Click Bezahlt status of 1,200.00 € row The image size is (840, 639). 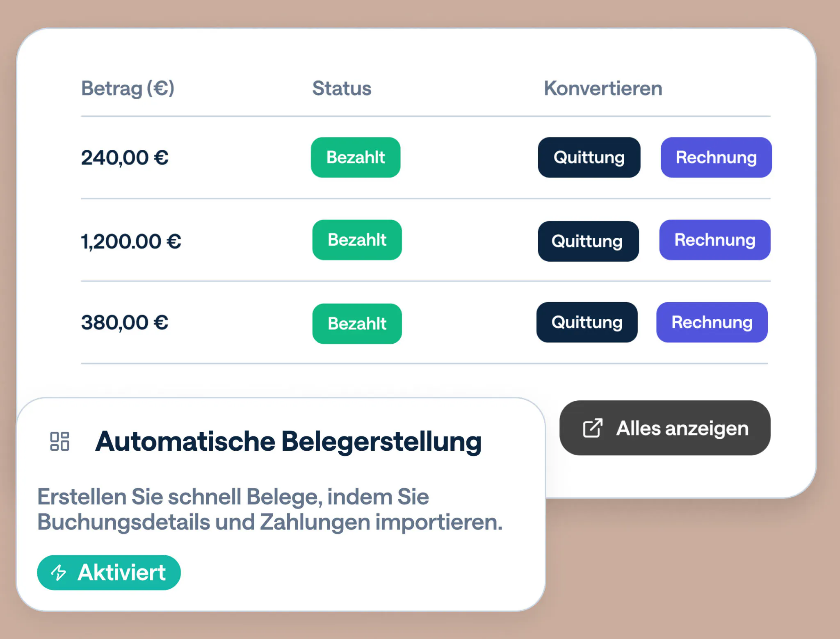tap(357, 240)
